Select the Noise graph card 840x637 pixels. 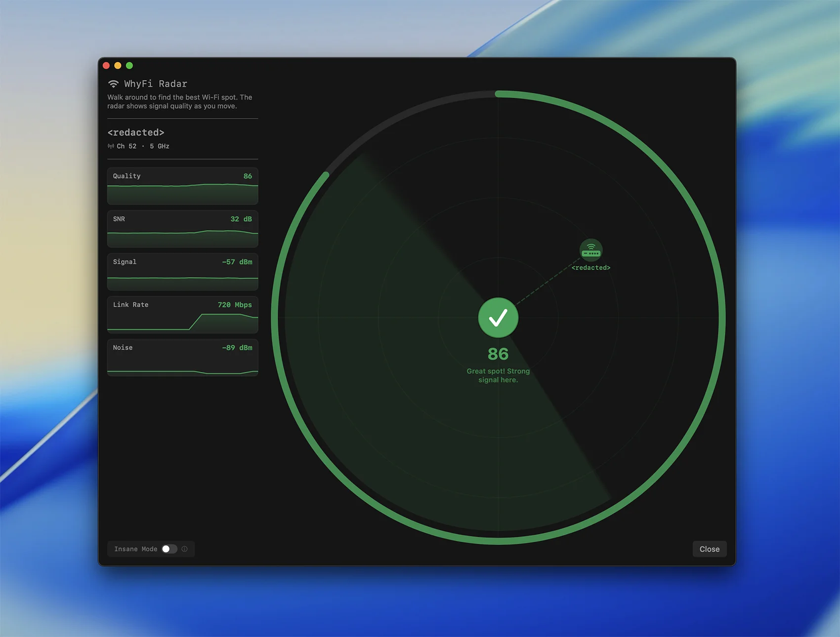tap(182, 358)
